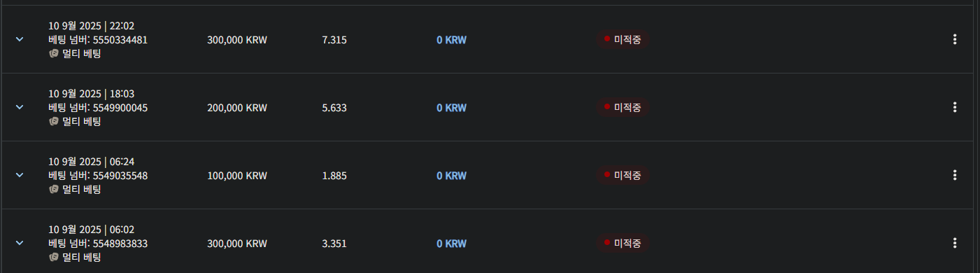Click multi-bet icon on bet 5549035548
The width and height of the screenshot is (980, 273).
tap(53, 189)
